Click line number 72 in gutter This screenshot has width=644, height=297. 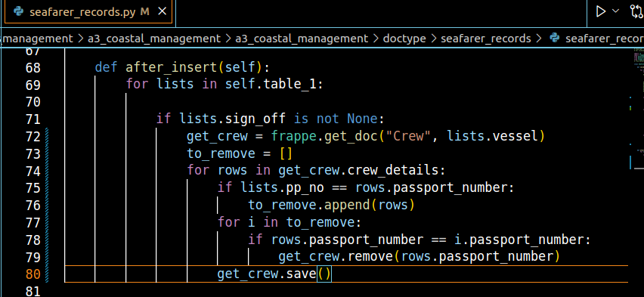[x=33, y=136]
